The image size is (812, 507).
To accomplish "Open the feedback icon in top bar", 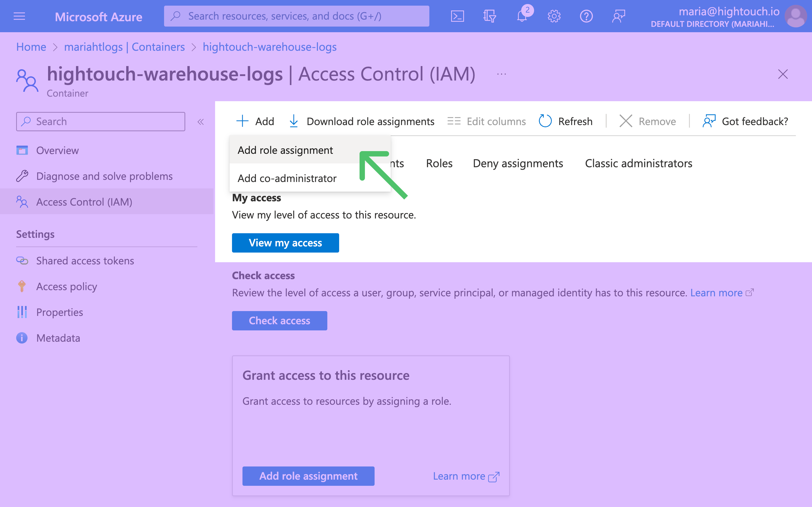I will tap(618, 16).
